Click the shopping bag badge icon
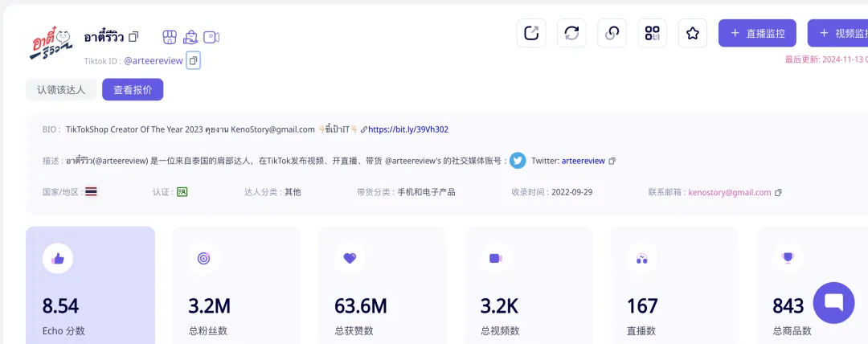The width and height of the screenshot is (868, 344). point(190,37)
